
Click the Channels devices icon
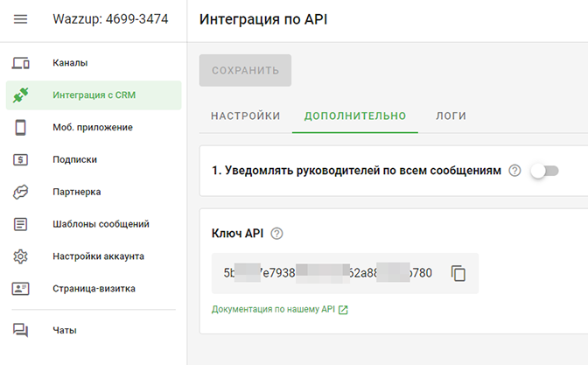[x=21, y=63]
